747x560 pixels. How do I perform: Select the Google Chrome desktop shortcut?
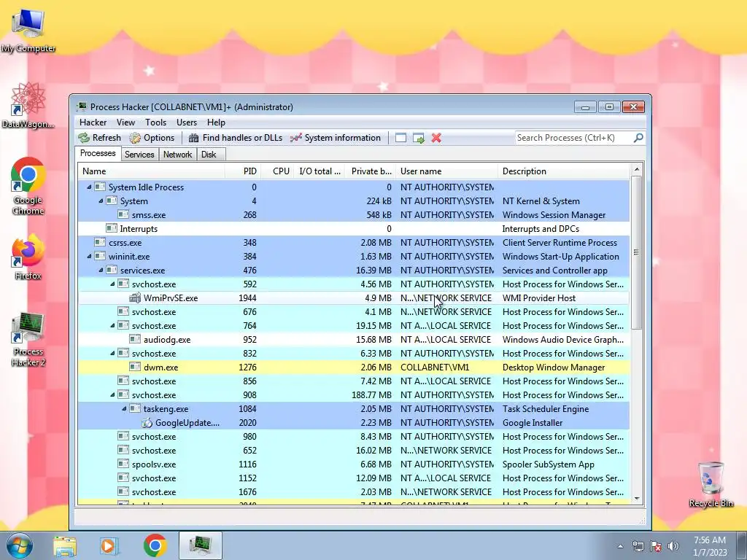tap(28, 186)
